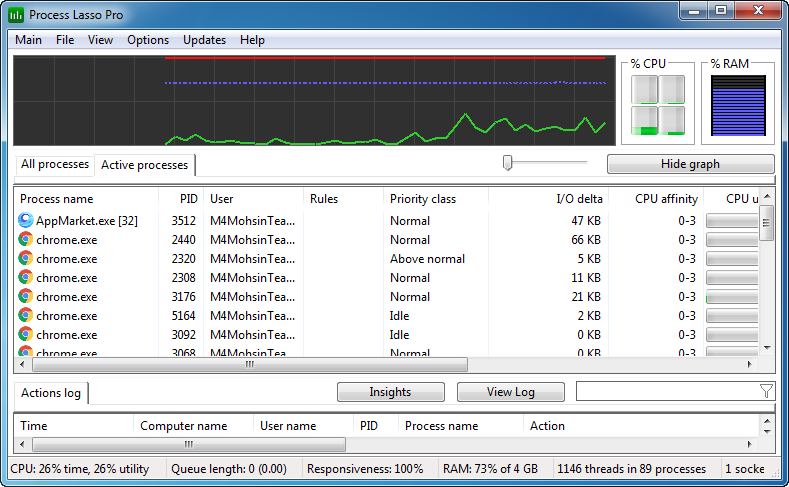The height and width of the screenshot is (487, 789).
Task: Open the Insights button
Action: pyautogui.click(x=390, y=392)
